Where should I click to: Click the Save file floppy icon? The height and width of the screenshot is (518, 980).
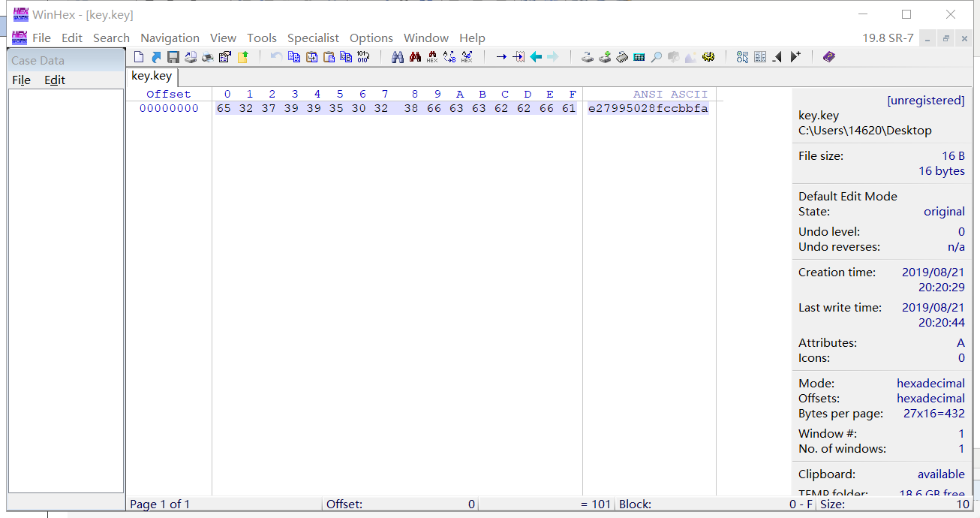tap(173, 57)
